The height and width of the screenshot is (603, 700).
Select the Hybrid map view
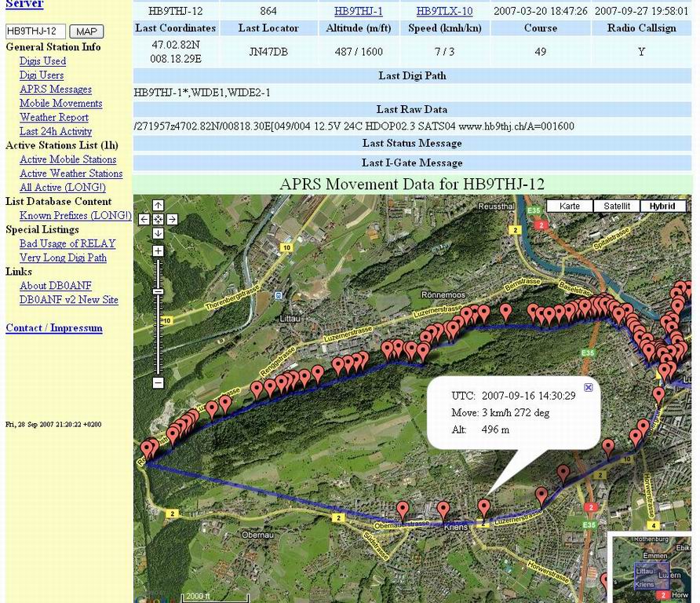662,206
